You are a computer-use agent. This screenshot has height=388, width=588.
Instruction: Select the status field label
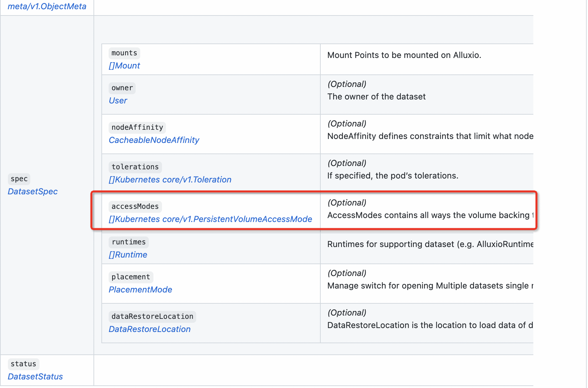[23, 364]
